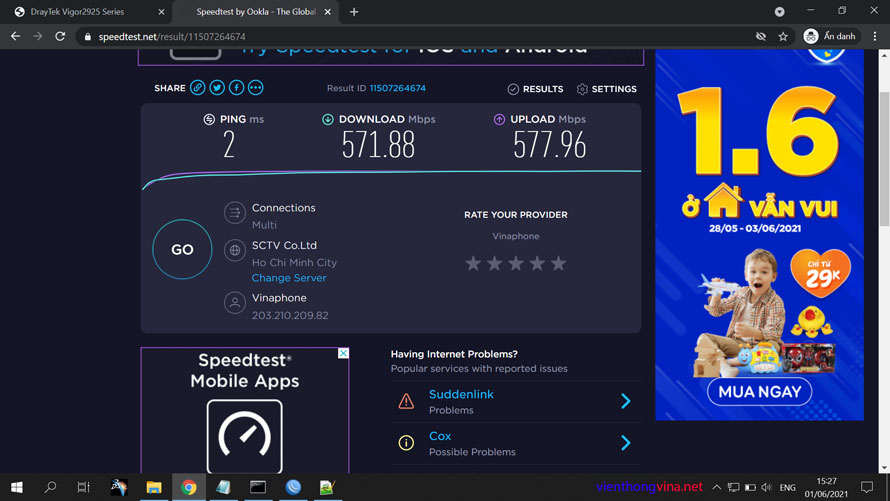The image size is (890, 501).
Task: Open File Explorer from taskbar
Action: (154, 487)
